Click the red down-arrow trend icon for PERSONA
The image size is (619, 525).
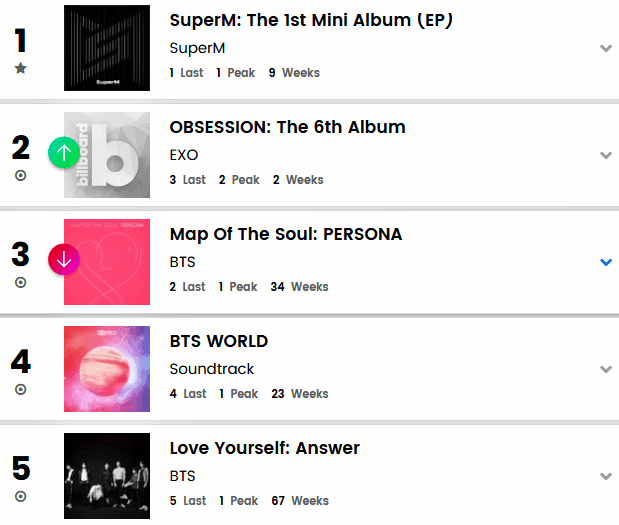64,260
